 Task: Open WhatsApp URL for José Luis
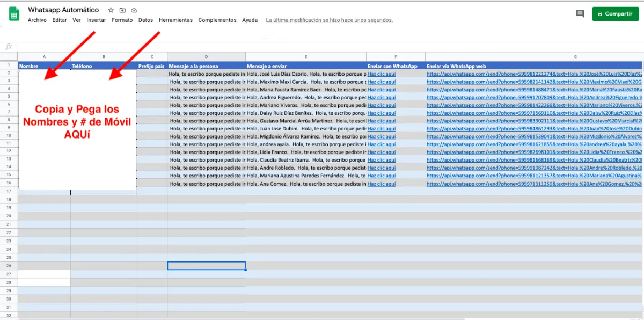click(535, 74)
